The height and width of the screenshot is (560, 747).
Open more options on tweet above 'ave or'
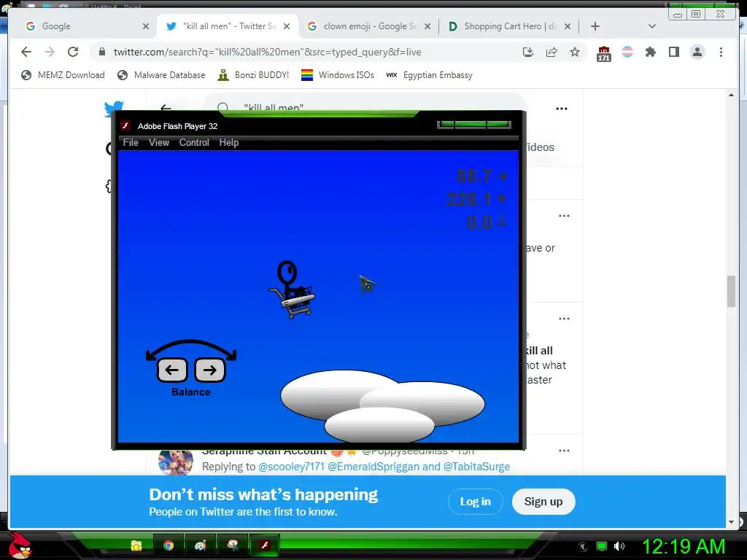pos(564,216)
